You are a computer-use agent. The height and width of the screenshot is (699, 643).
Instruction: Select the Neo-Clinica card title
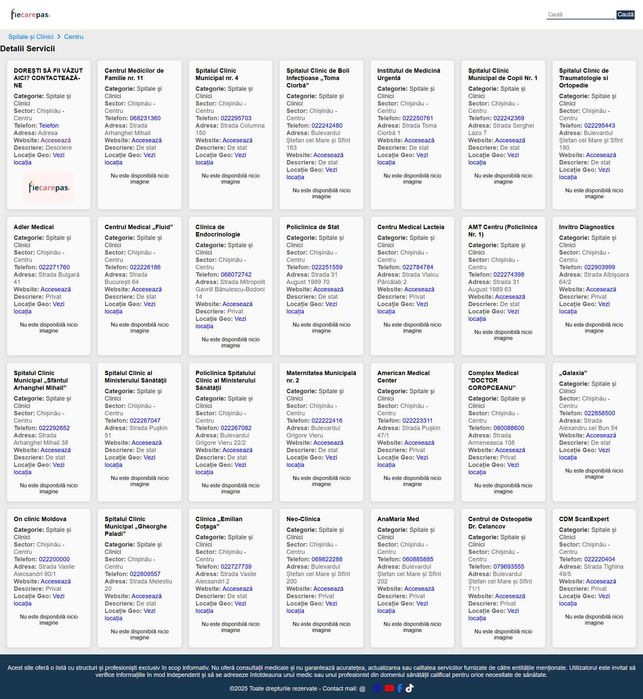pyautogui.click(x=303, y=519)
